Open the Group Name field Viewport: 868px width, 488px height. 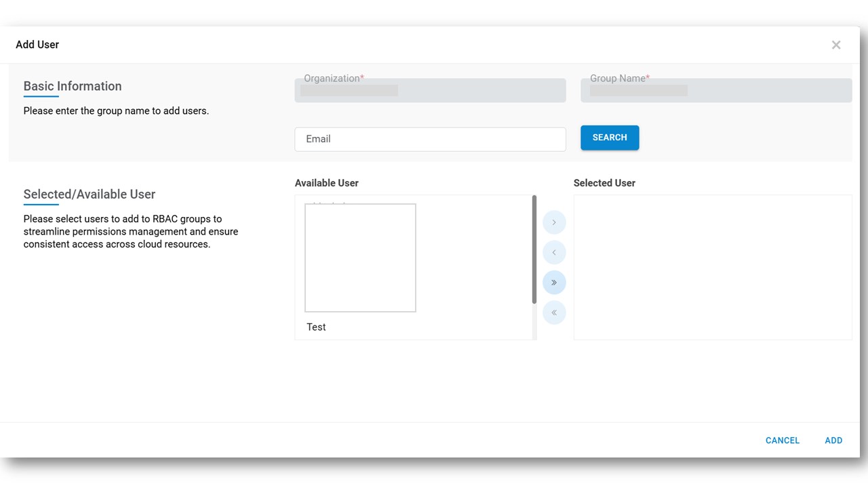[x=716, y=91]
